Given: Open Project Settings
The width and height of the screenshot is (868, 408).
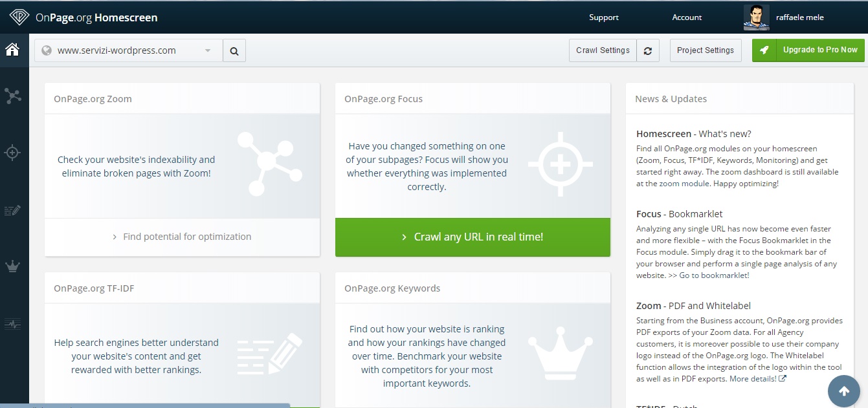Looking at the screenshot, I should (706, 50).
